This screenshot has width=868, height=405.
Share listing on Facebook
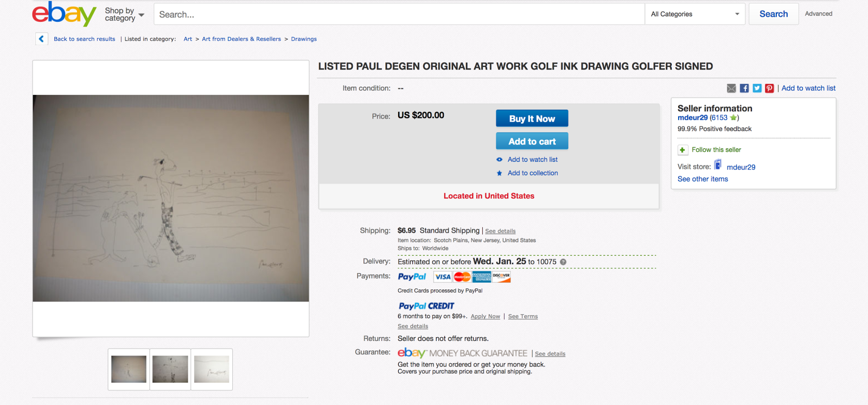pos(744,88)
